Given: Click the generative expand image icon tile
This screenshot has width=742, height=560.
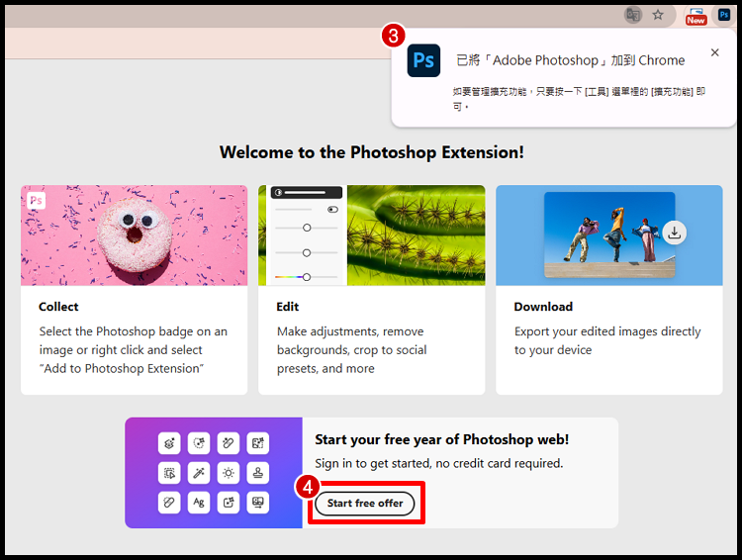Looking at the screenshot, I should tap(258, 443).
